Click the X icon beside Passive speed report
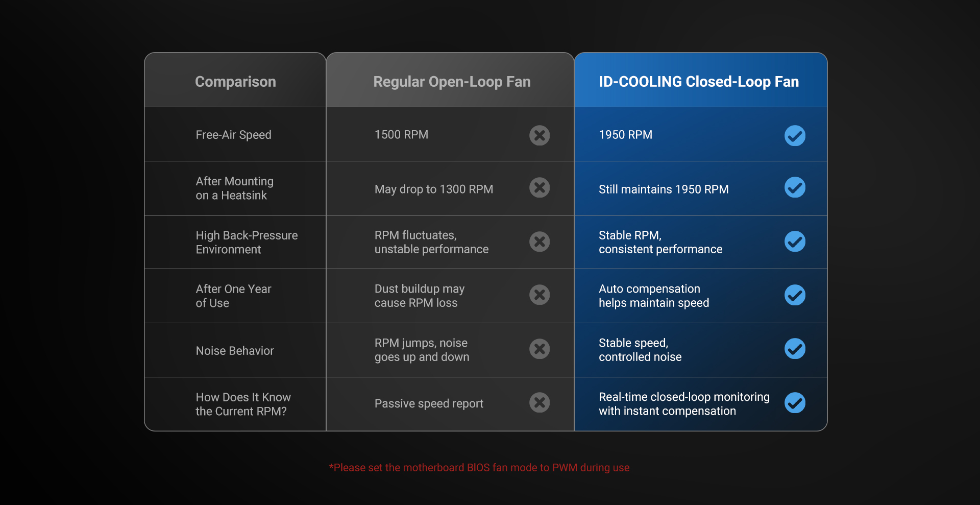Viewport: 980px width, 505px height. [540, 402]
